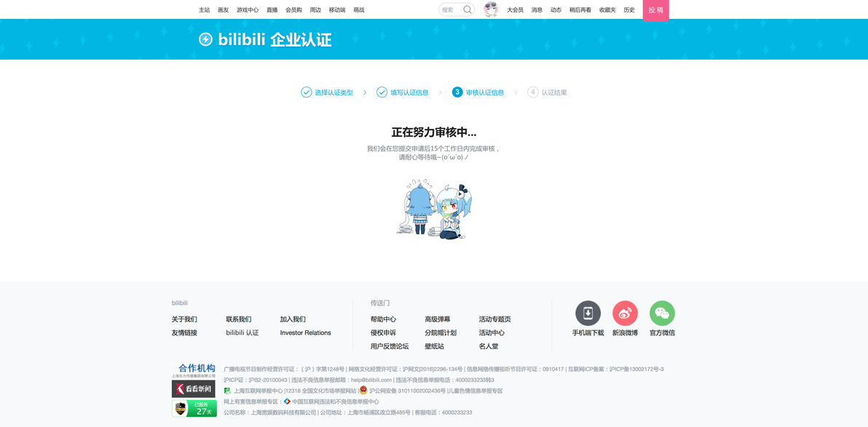This screenshot has width=868, height=427.
Task: Open 收藏夹 favorites
Action: [607, 10]
